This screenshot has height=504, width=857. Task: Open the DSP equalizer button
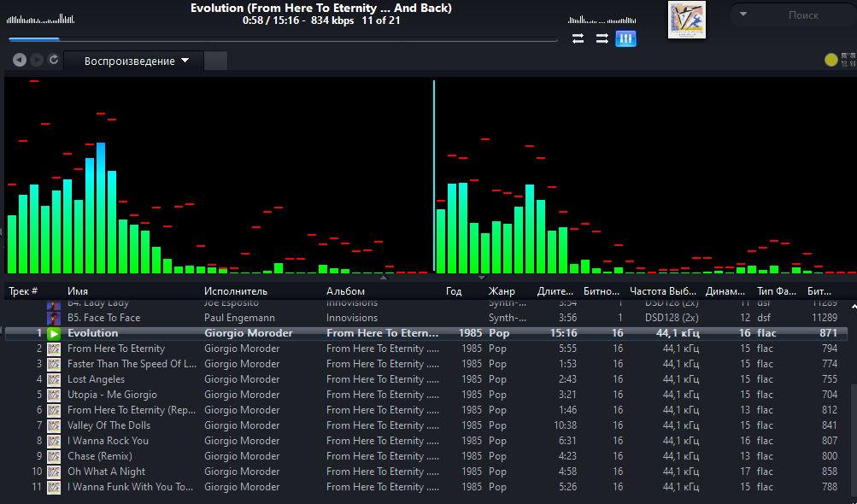click(625, 38)
